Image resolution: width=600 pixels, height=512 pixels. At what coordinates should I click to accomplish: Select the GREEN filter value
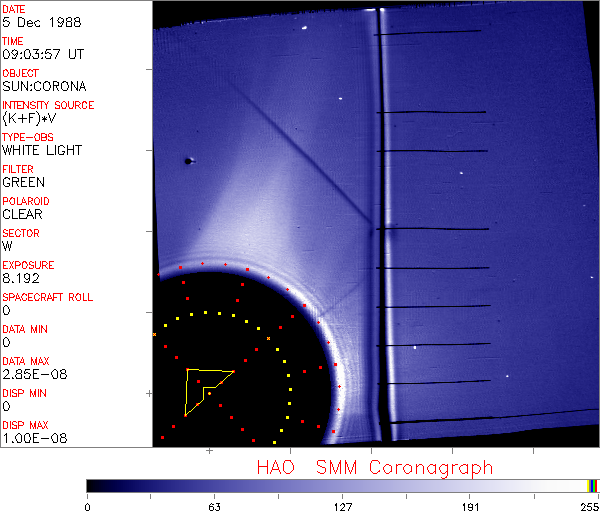(23, 182)
